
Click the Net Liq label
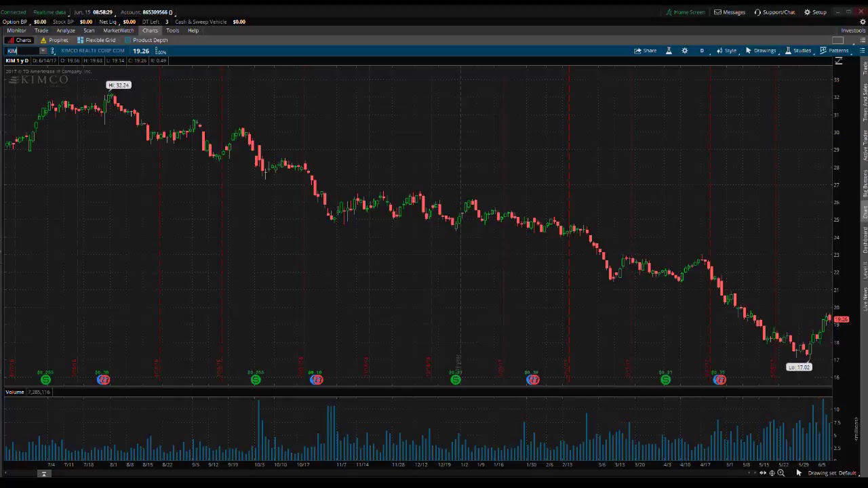click(108, 22)
